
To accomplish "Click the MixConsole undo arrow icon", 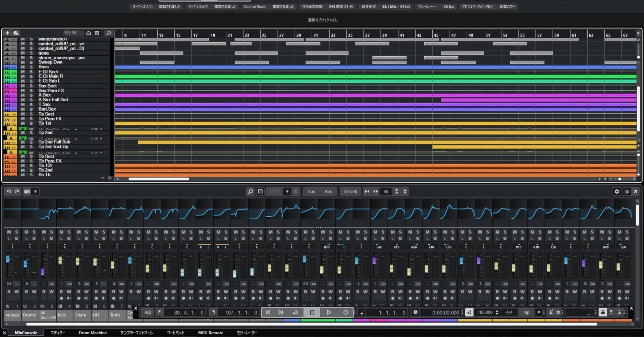I will 9,191.
